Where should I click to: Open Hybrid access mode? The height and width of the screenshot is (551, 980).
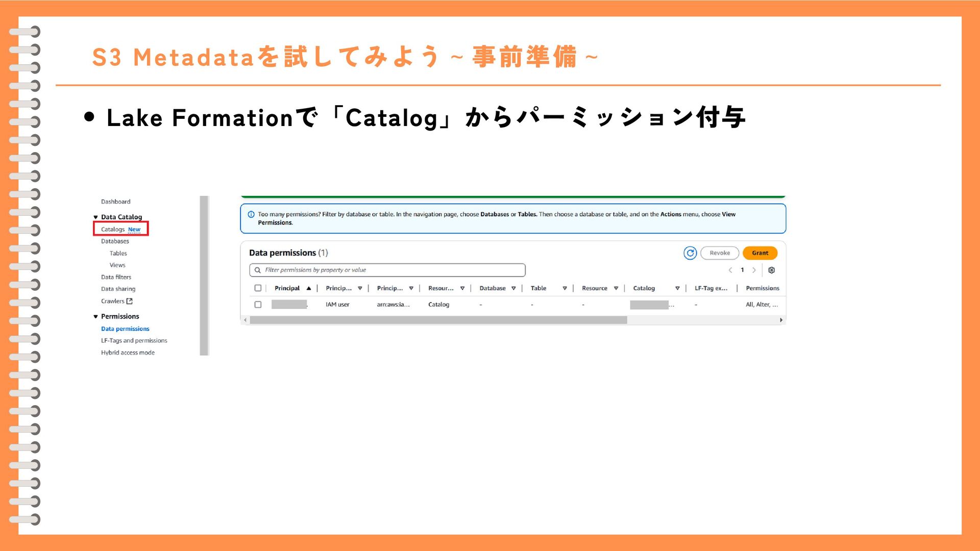pos(128,353)
